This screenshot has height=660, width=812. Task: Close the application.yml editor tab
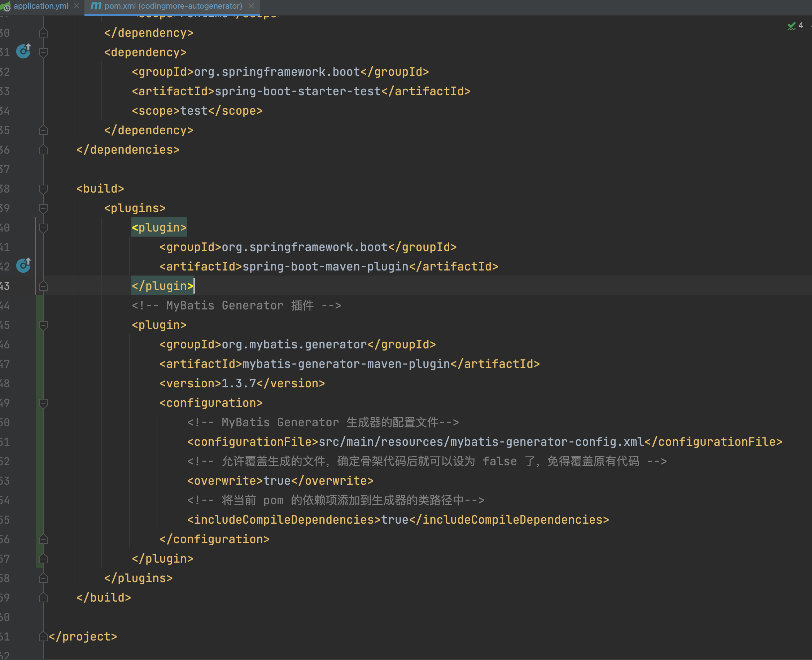(x=77, y=6)
